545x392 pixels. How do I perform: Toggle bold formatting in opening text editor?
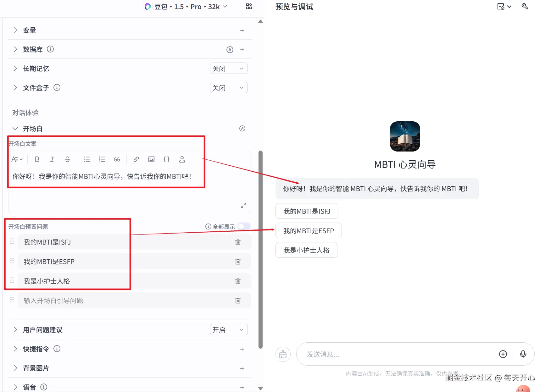click(x=37, y=159)
